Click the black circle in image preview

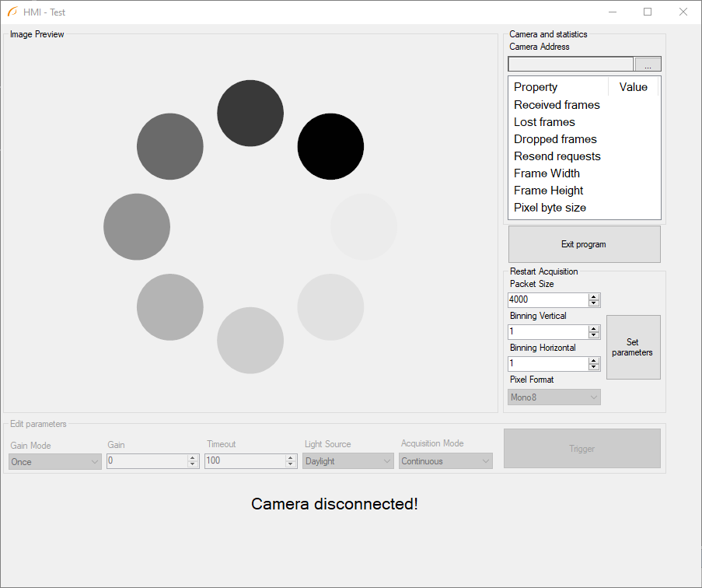pos(330,146)
